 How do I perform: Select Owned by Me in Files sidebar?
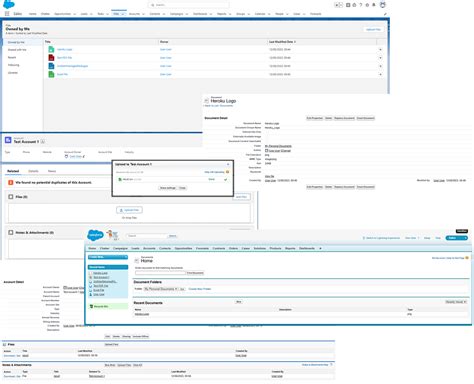click(16, 42)
